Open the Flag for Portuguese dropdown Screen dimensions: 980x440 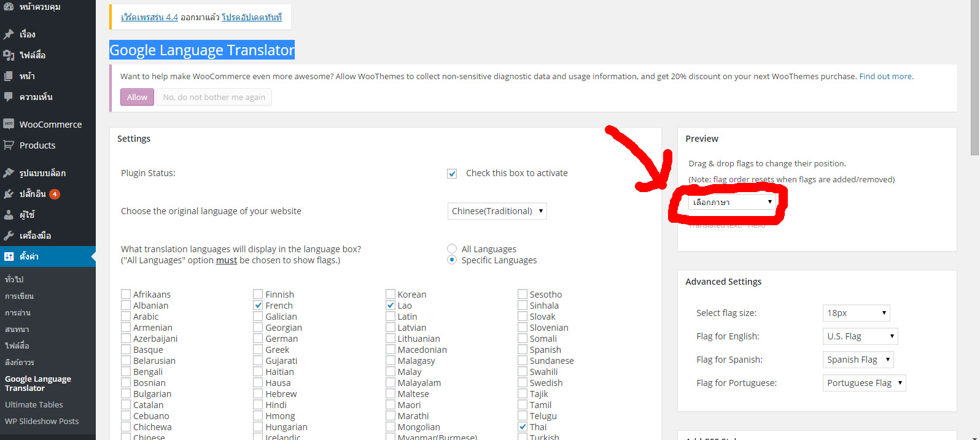[x=864, y=383]
